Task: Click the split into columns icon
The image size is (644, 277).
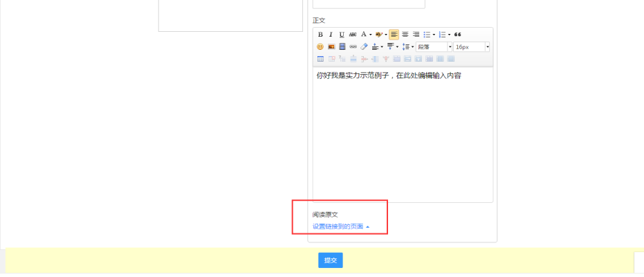Action: pyautogui.click(x=451, y=59)
